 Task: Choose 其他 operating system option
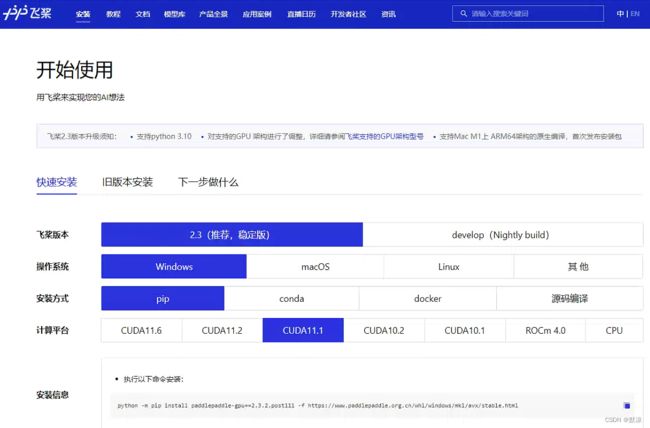coord(578,267)
